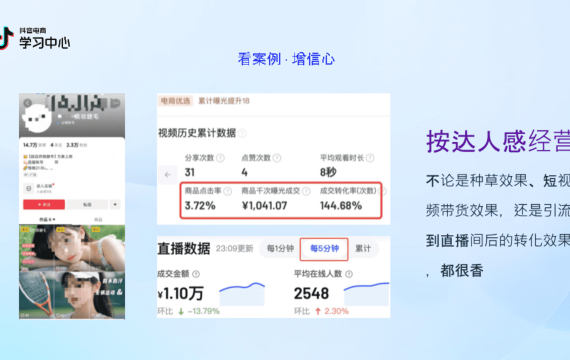Click the share count value 31
This screenshot has width=570, height=360.
coord(189,172)
